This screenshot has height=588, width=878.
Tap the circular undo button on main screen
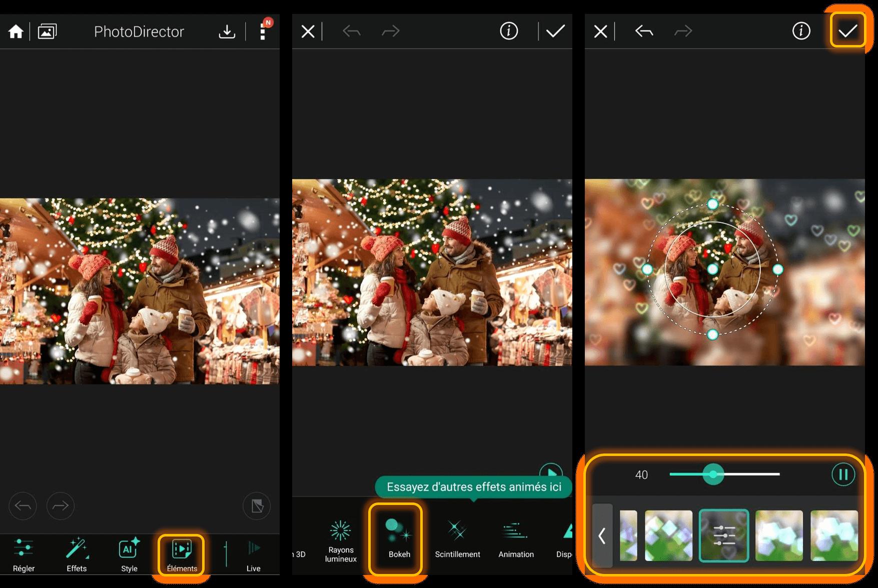[x=23, y=506]
